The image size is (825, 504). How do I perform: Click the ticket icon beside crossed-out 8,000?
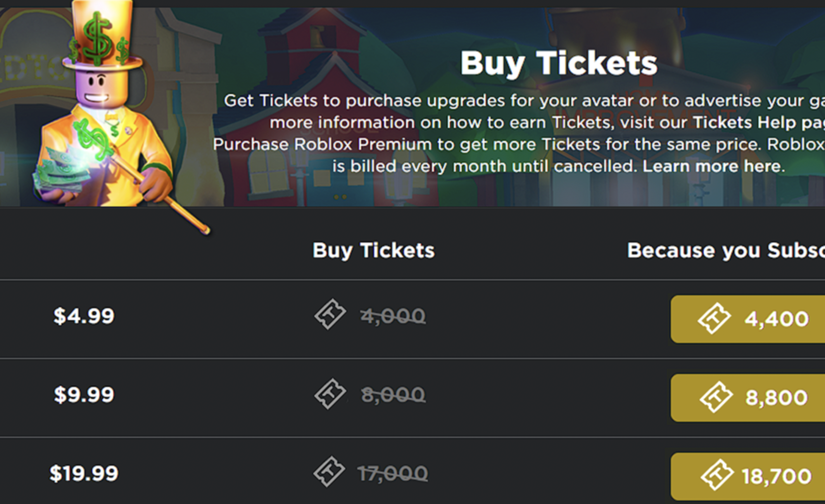click(x=330, y=394)
